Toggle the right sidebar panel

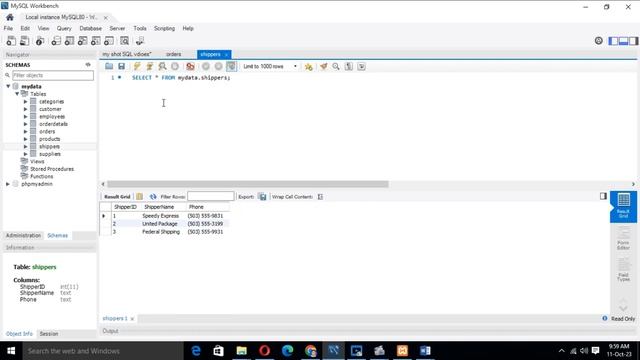633,41
